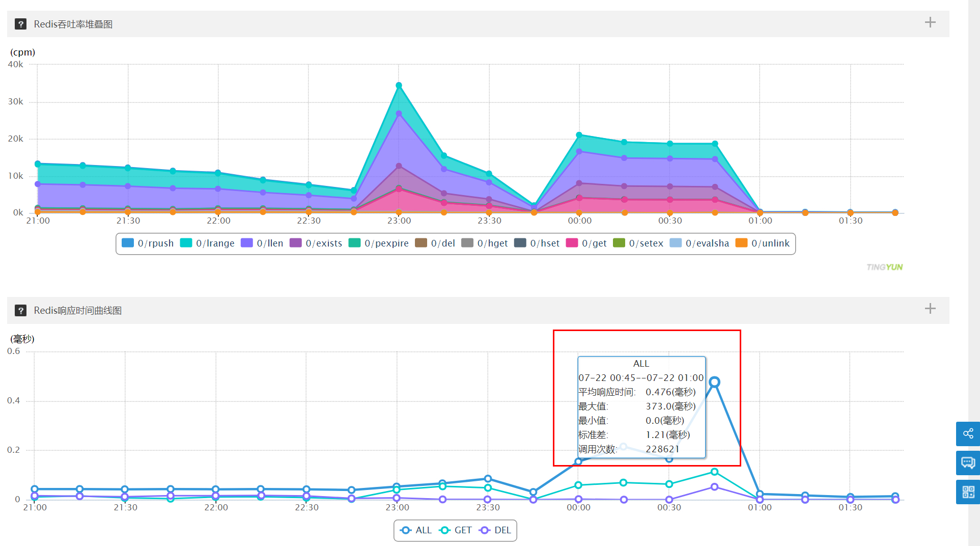Open the chat feedback icon on right
The image size is (980, 546).
[x=967, y=463]
